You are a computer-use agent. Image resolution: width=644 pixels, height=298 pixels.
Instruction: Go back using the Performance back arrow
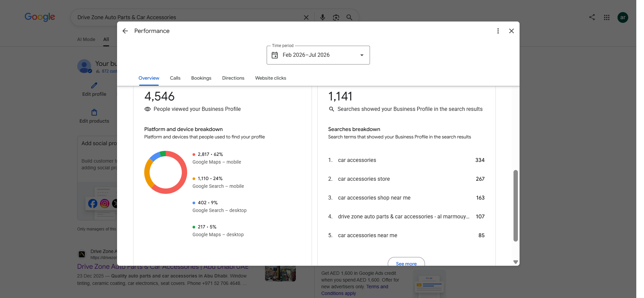pyautogui.click(x=125, y=31)
